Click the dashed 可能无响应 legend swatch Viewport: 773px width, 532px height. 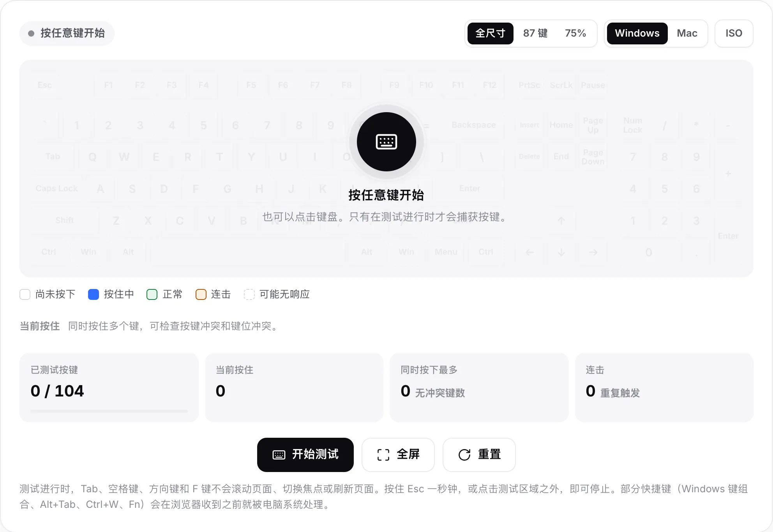point(249,294)
